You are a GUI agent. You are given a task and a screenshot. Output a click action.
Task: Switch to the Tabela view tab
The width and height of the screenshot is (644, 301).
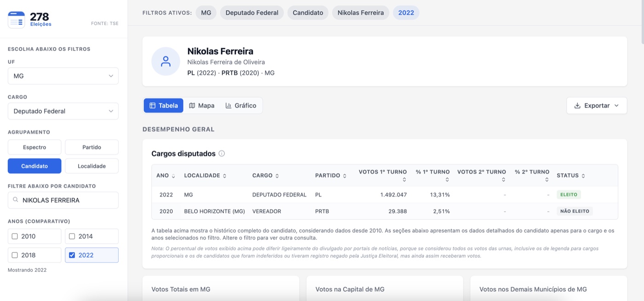point(163,105)
